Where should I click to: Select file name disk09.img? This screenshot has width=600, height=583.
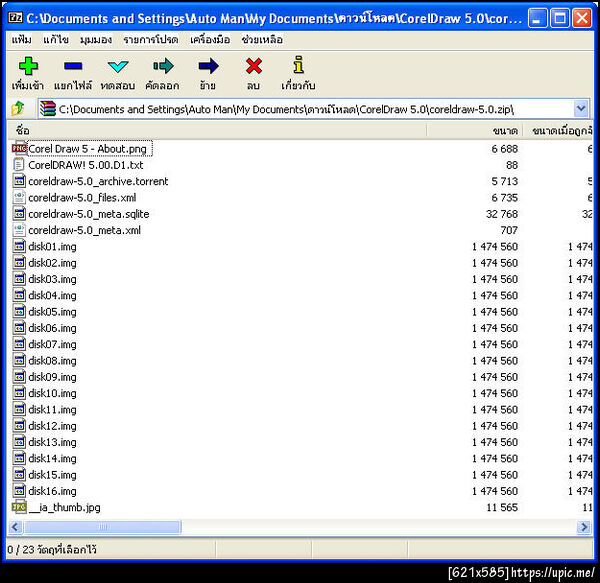click(x=52, y=377)
